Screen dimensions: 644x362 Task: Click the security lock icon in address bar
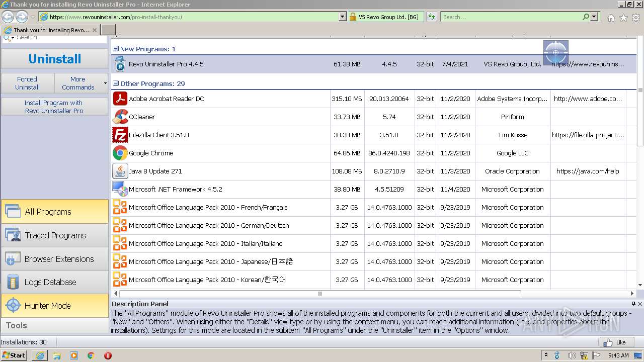pyautogui.click(x=353, y=17)
